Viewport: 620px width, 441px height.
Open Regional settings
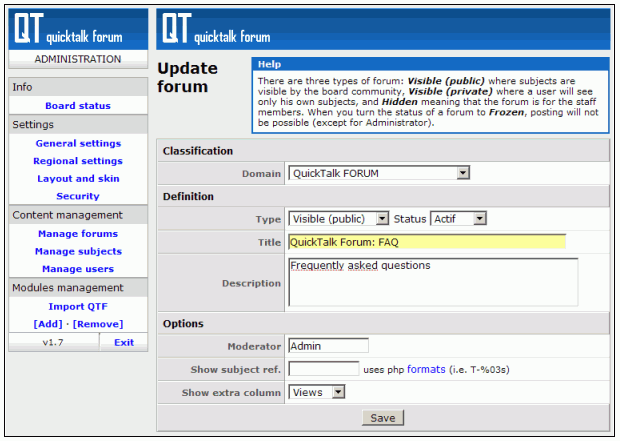tap(77, 161)
